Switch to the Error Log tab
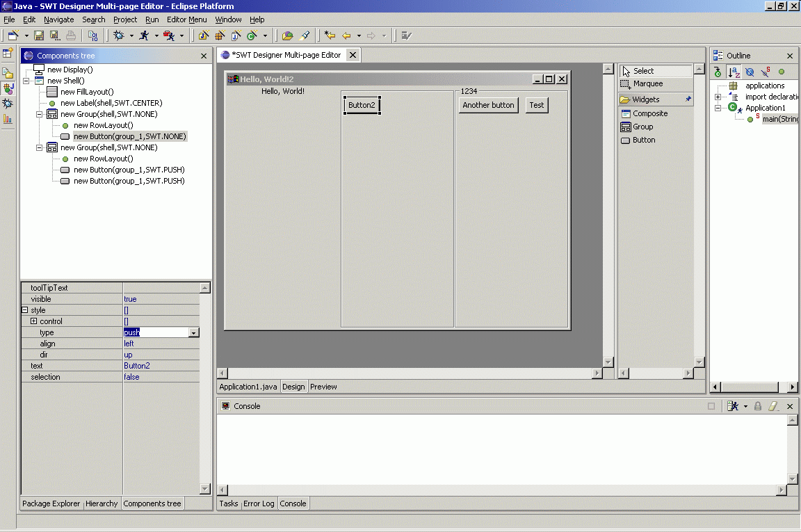The width and height of the screenshot is (801, 532). pyautogui.click(x=259, y=503)
